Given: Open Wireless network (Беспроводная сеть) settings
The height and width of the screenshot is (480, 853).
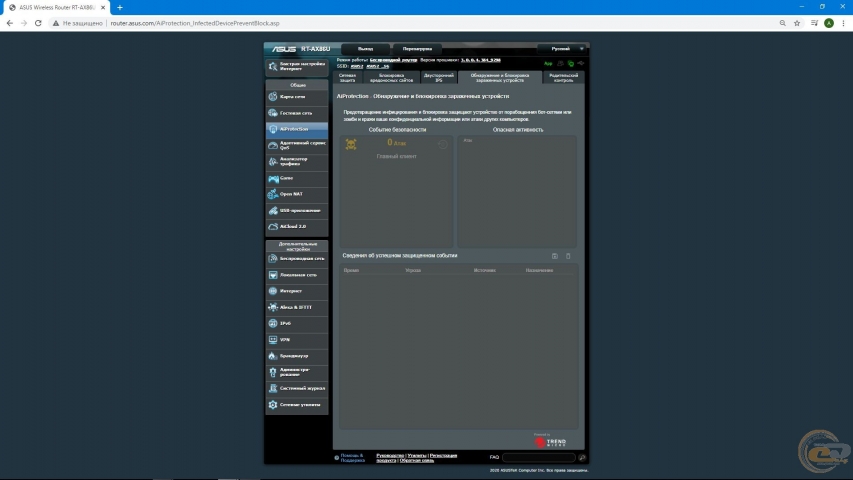Looking at the screenshot, I should tap(296, 259).
